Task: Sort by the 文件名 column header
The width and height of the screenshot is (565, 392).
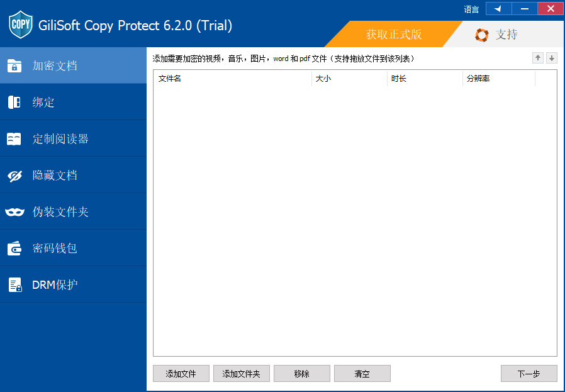Action: pos(233,79)
